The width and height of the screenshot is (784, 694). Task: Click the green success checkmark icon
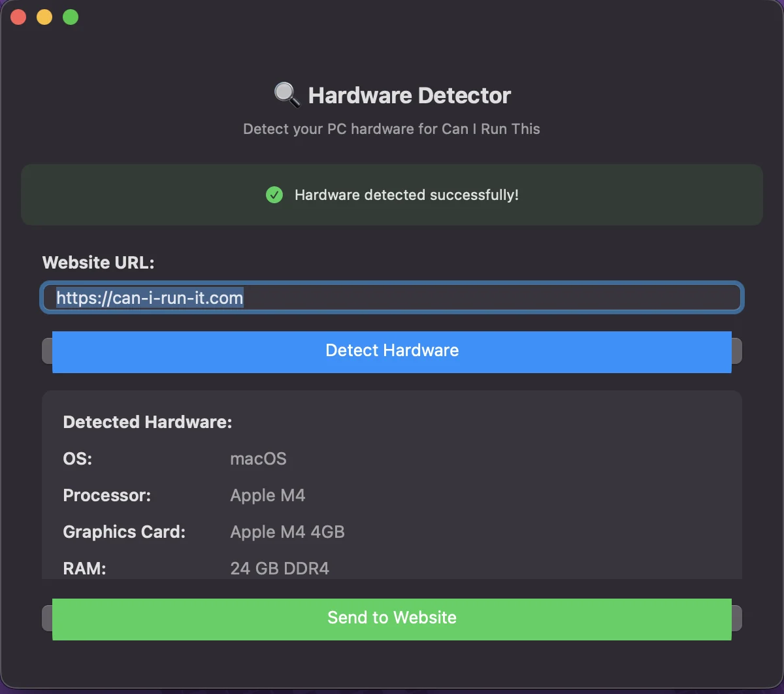[274, 195]
